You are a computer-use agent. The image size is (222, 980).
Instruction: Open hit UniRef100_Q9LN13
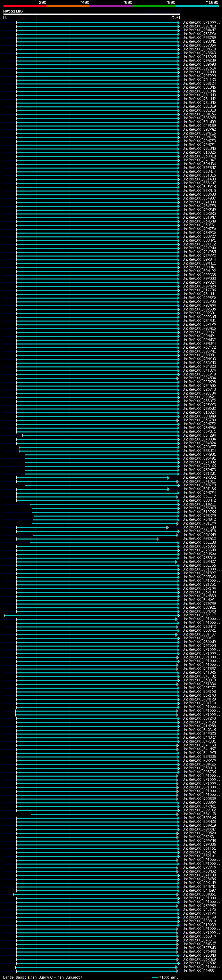[x=199, y=26]
